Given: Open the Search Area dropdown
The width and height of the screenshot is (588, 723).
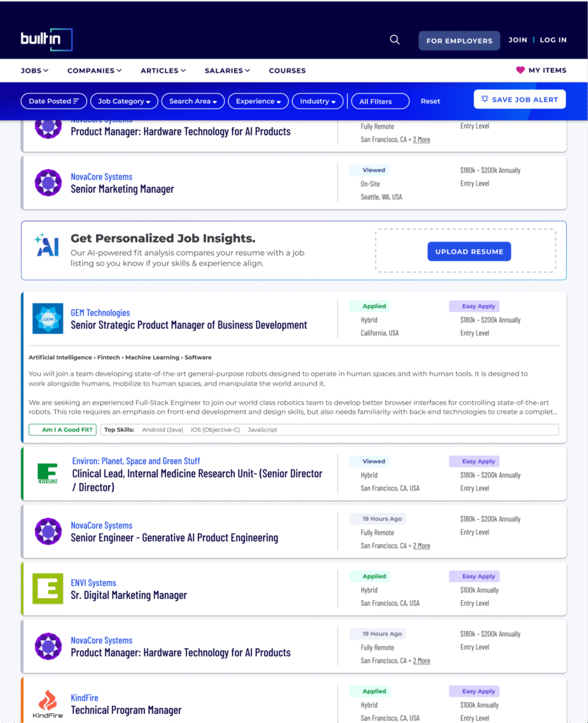Looking at the screenshot, I should [193, 101].
